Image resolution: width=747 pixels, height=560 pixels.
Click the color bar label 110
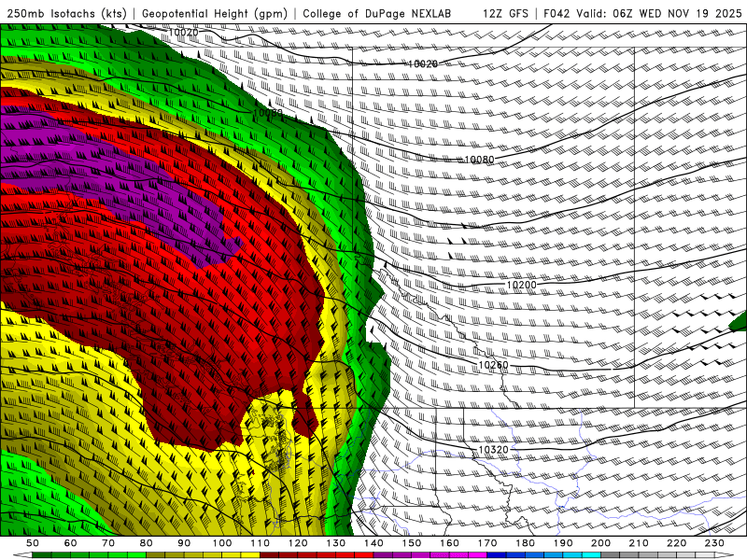[260, 543]
